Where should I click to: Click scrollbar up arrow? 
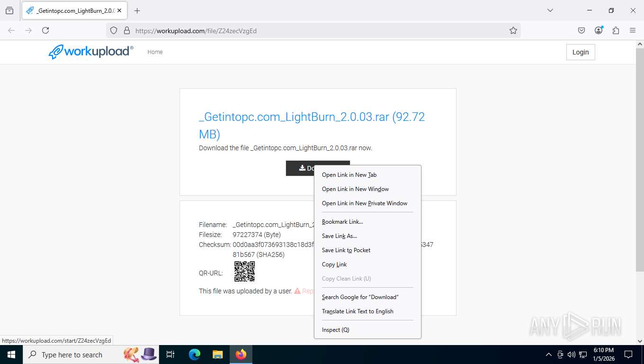coord(640,44)
